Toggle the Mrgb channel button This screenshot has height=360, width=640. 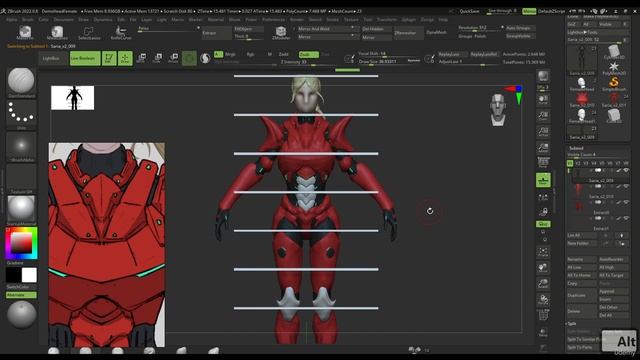click(231, 54)
